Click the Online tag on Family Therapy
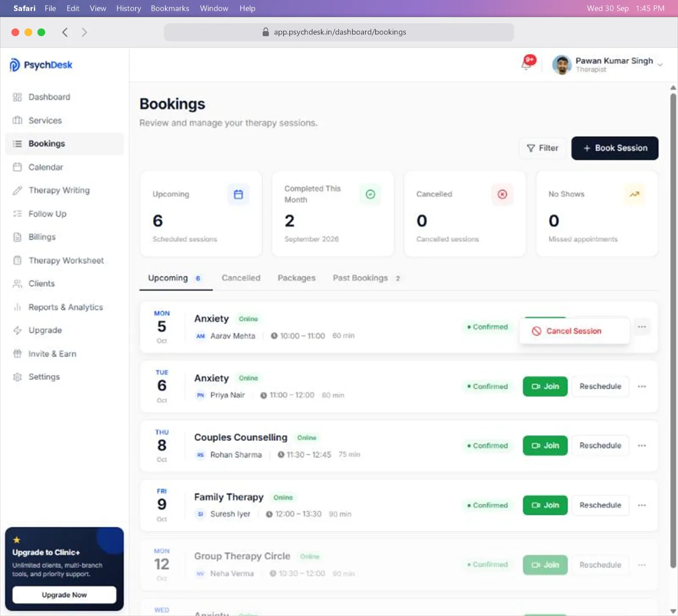 [283, 498]
